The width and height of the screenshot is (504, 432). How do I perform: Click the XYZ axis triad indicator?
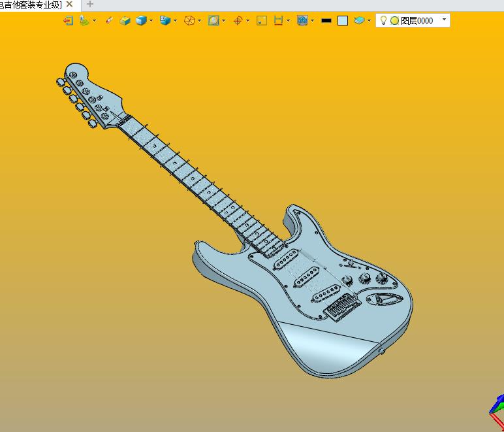tap(496, 412)
